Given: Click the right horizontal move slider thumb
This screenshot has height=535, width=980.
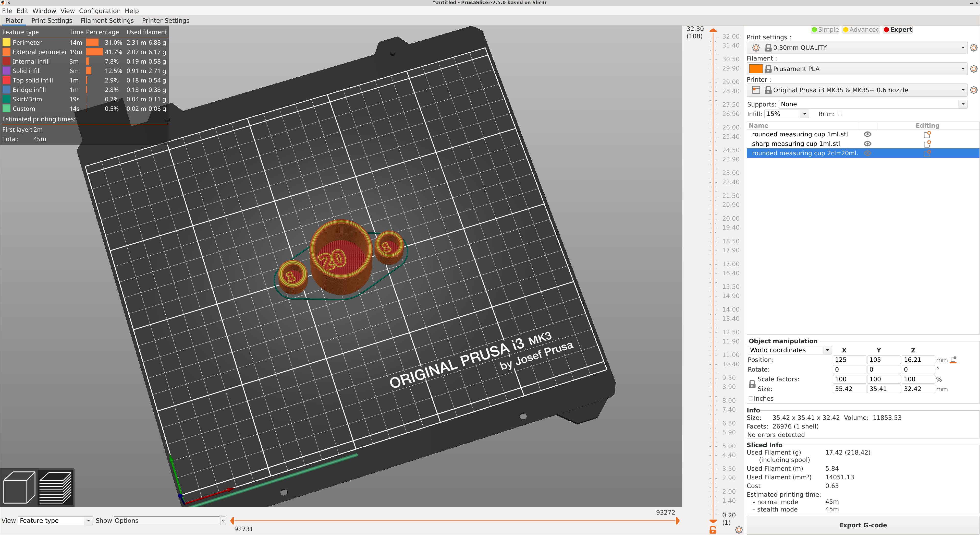Looking at the screenshot, I should [x=678, y=520].
